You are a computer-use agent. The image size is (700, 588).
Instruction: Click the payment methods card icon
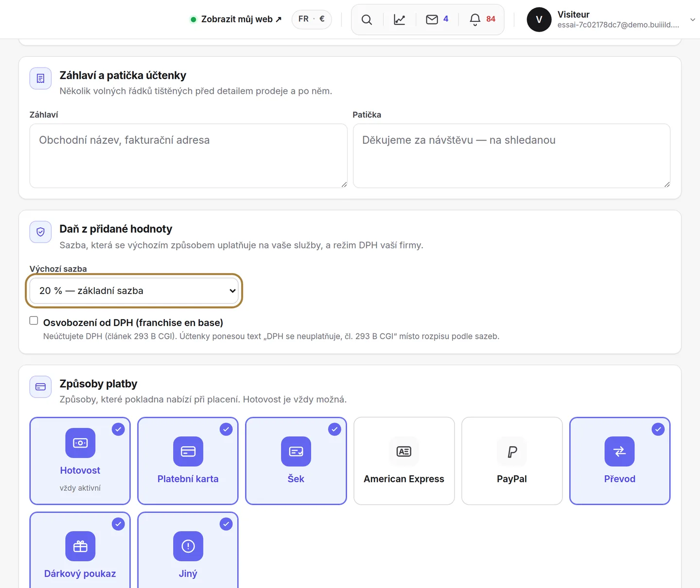pos(40,387)
